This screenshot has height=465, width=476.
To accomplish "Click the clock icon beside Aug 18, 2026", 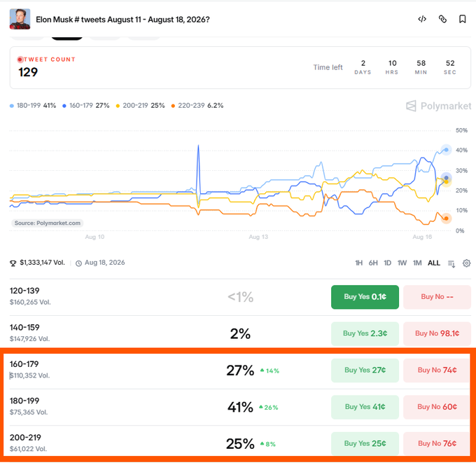I will pyautogui.click(x=78, y=263).
